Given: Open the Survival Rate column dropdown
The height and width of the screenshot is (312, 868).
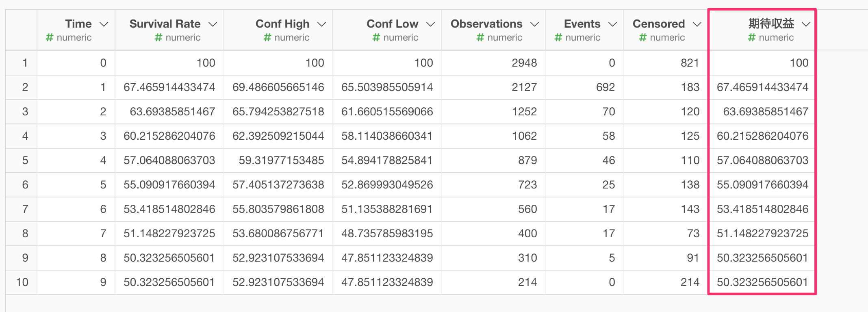Looking at the screenshot, I should point(213,24).
